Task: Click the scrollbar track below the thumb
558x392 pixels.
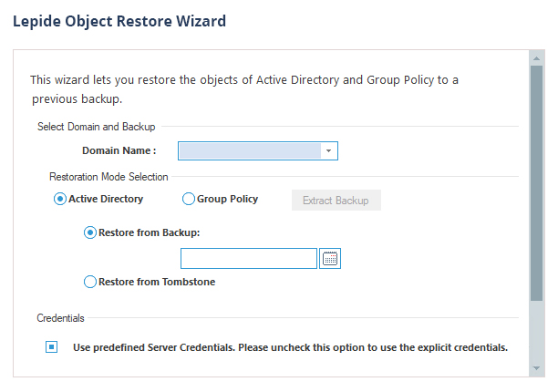Action: click(537, 331)
